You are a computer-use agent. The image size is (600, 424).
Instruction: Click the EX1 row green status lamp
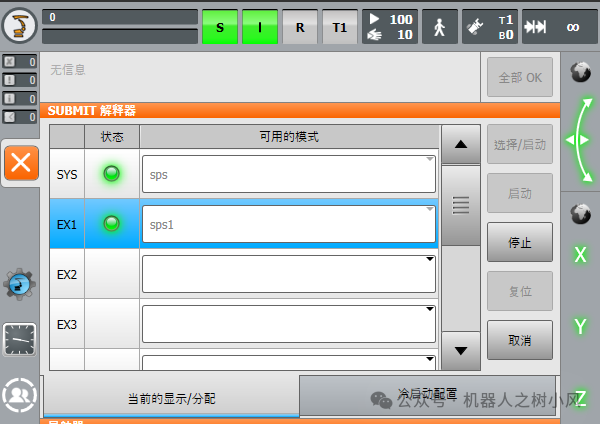pos(112,223)
